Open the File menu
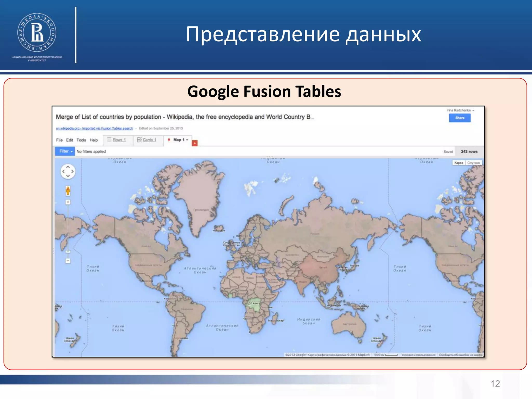532x399 pixels. [59, 140]
